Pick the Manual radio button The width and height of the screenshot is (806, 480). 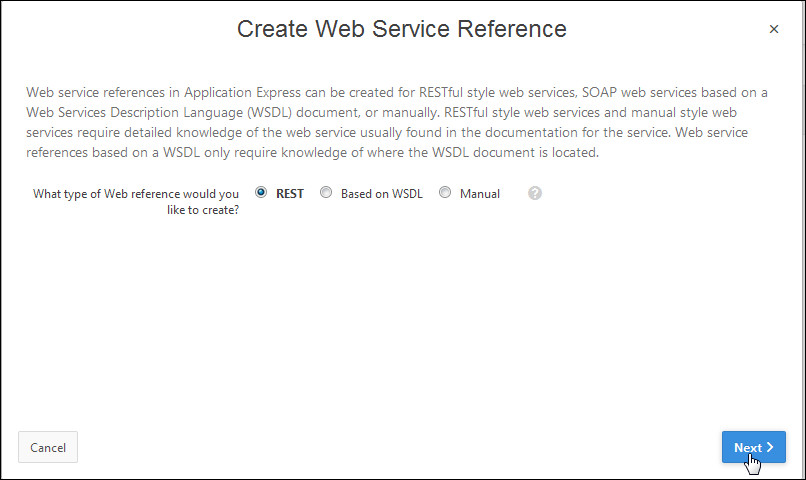[445, 193]
